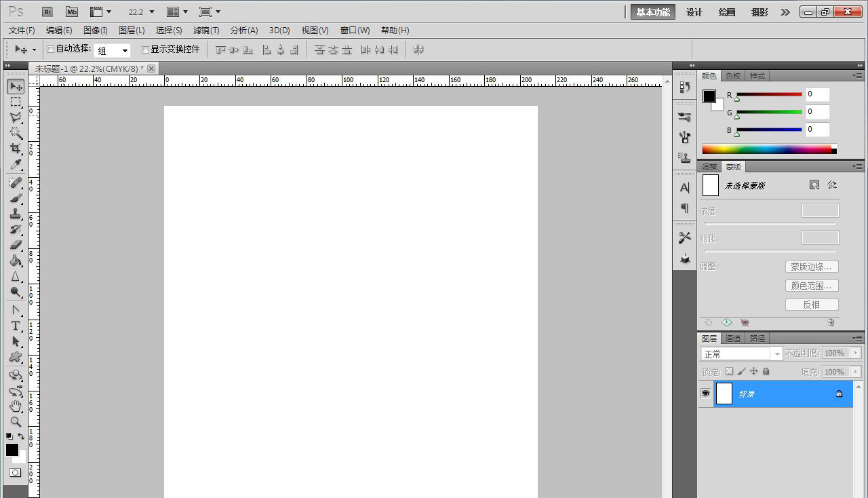Open the History panel icon in dock

pyautogui.click(x=685, y=87)
